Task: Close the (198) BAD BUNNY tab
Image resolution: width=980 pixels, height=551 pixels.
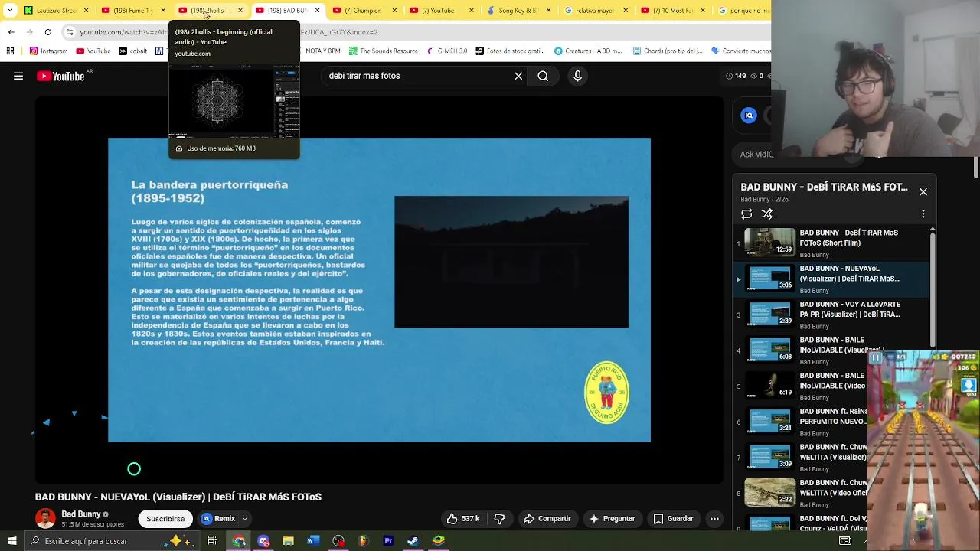Action: 317,11
